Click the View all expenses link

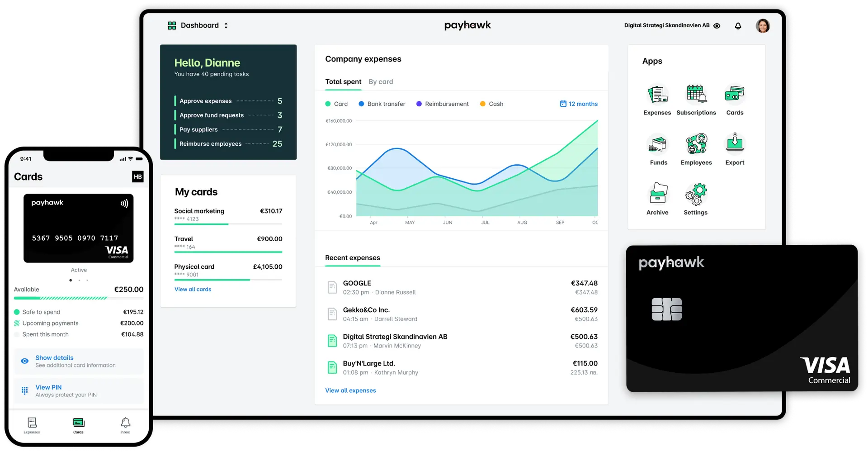pyautogui.click(x=350, y=390)
